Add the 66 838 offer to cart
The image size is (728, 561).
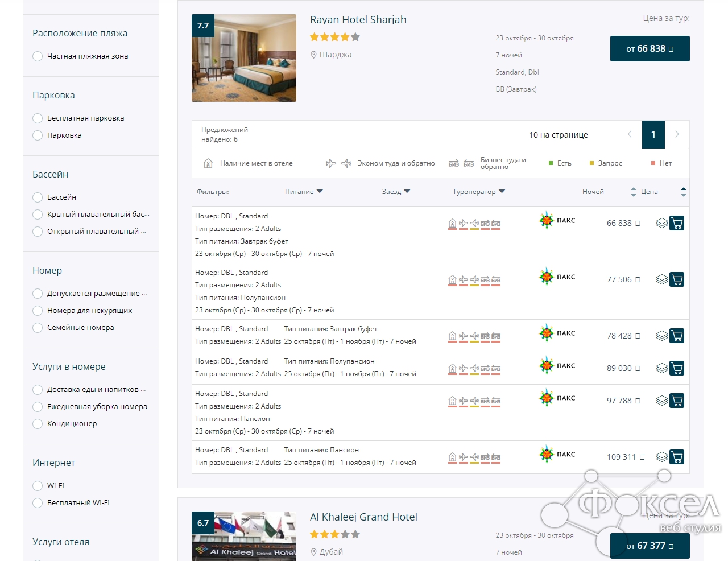(x=677, y=223)
